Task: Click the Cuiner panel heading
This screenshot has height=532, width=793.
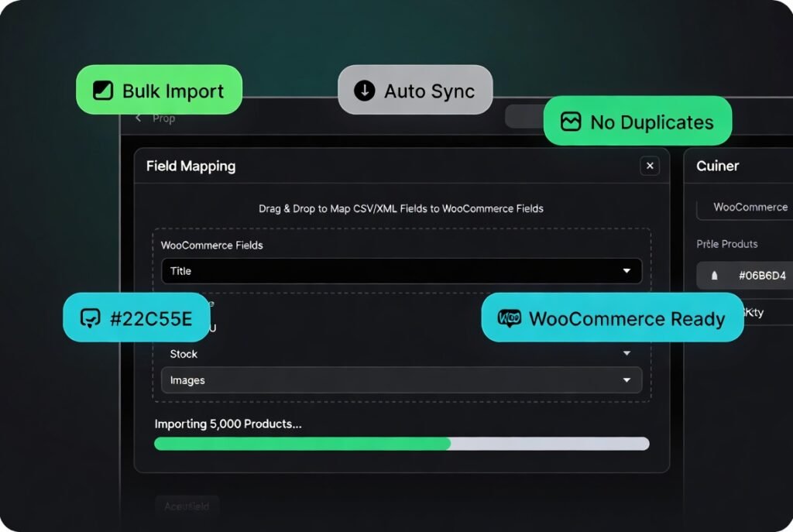Action: click(717, 166)
